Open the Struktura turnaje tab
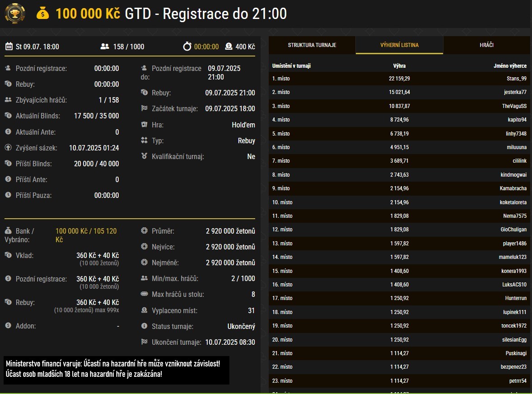Viewport: 532px width, 394px height. pyautogui.click(x=312, y=45)
